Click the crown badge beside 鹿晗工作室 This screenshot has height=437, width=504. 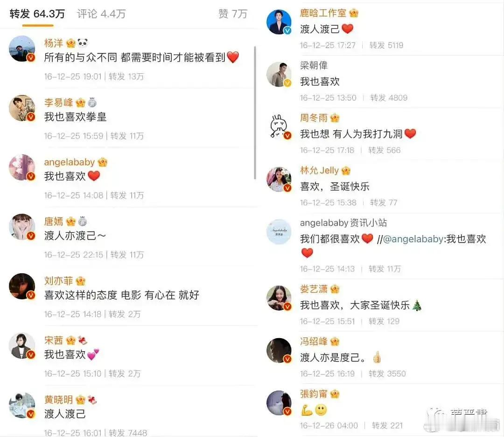click(354, 13)
